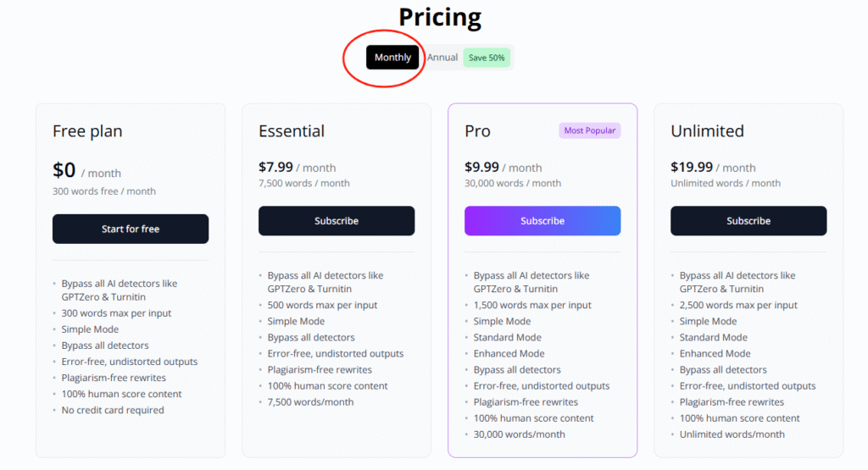Click the $7.99 price on Essential
The height and width of the screenshot is (470, 868).
pyautogui.click(x=275, y=168)
